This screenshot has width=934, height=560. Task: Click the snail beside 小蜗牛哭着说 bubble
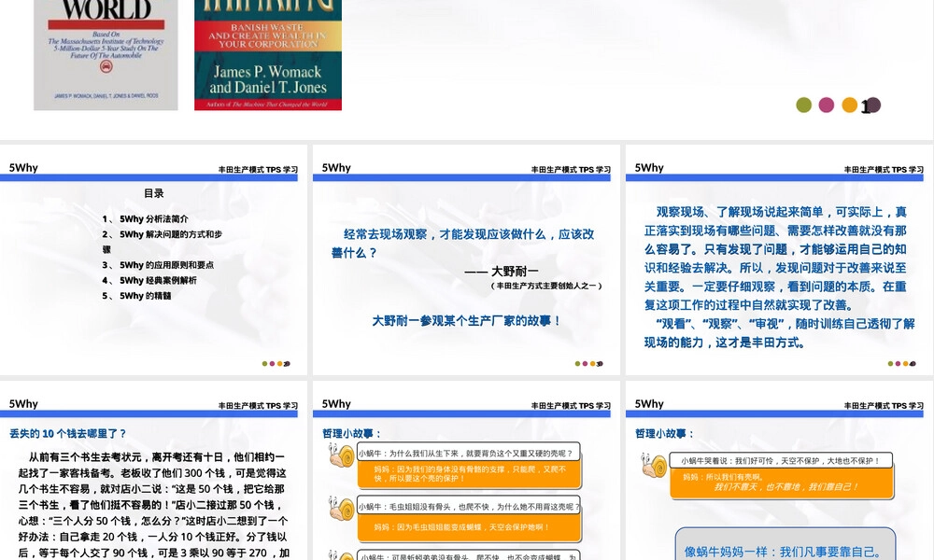(x=654, y=466)
